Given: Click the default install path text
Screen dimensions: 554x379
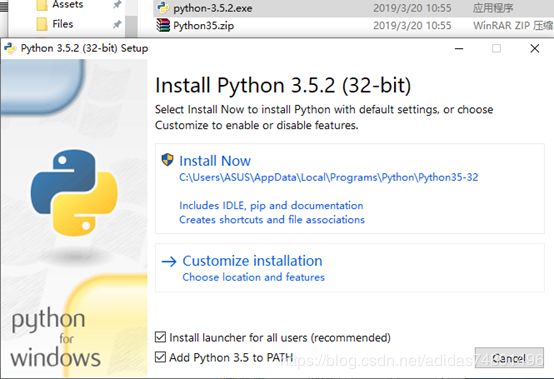Looking at the screenshot, I should (329, 177).
